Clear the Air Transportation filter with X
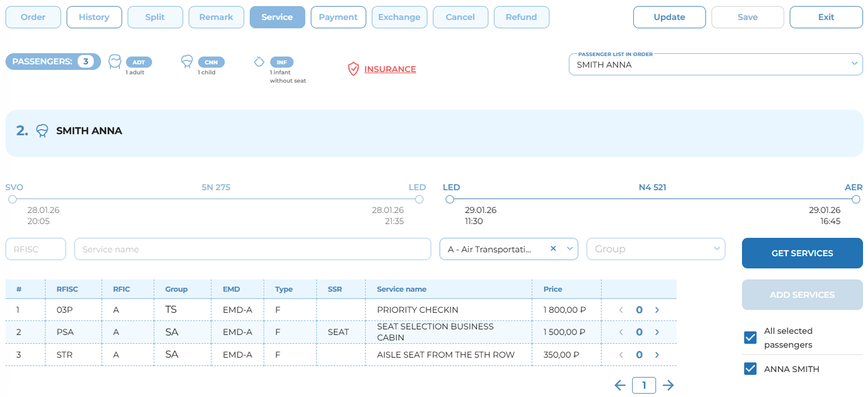 [x=553, y=249]
